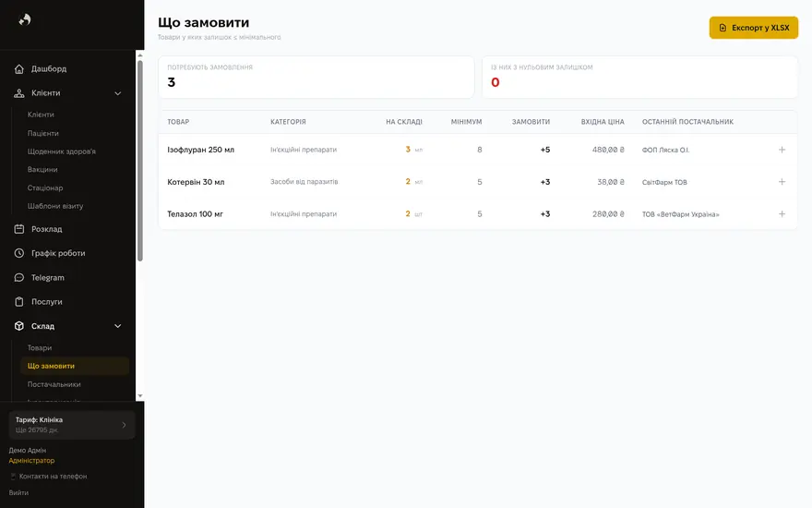This screenshot has width=812, height=508.
Task: Click the plus icon for Котервін 30 мл
Action: tap(782, 182)
